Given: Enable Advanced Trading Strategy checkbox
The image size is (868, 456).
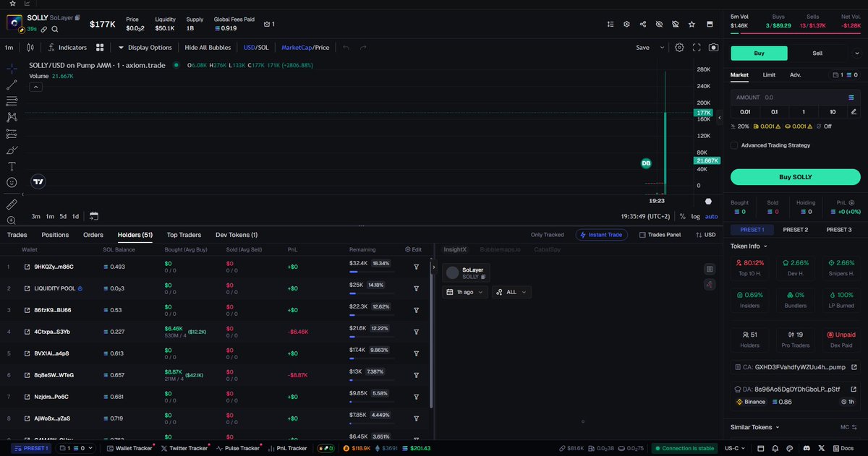Looking at the screenshot, I should pos(735,145).
